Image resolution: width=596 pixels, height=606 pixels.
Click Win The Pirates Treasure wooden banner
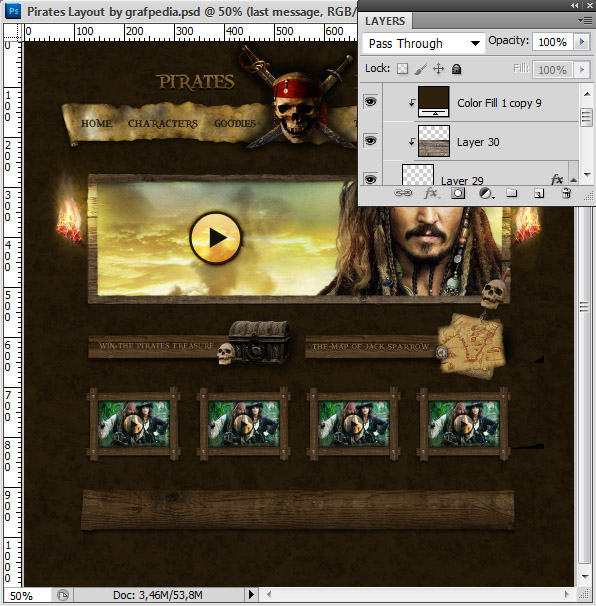(158, 346)
